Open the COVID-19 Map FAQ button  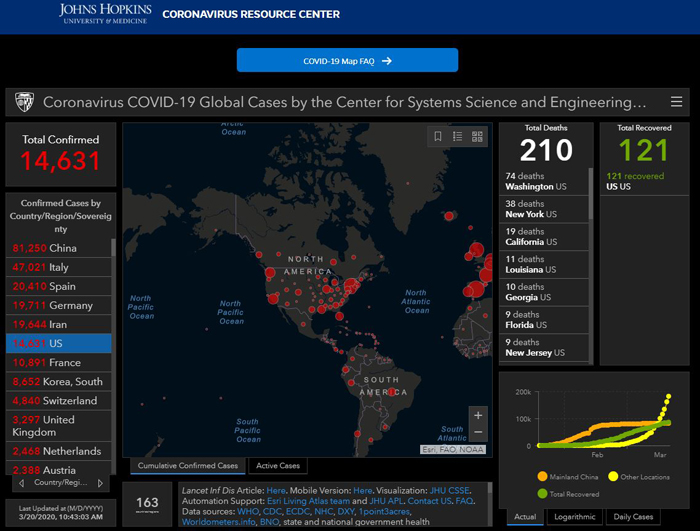pos(347,60)
